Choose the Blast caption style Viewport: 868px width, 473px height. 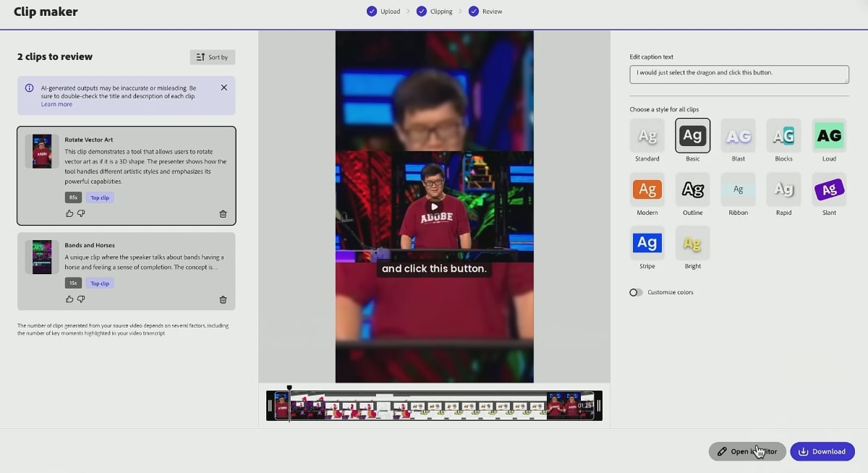click(739, 135)
